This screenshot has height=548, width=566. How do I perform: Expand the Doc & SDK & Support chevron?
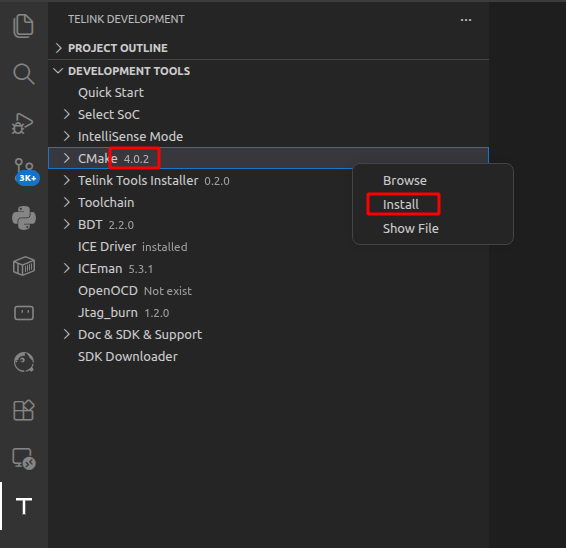pos(66,334)
